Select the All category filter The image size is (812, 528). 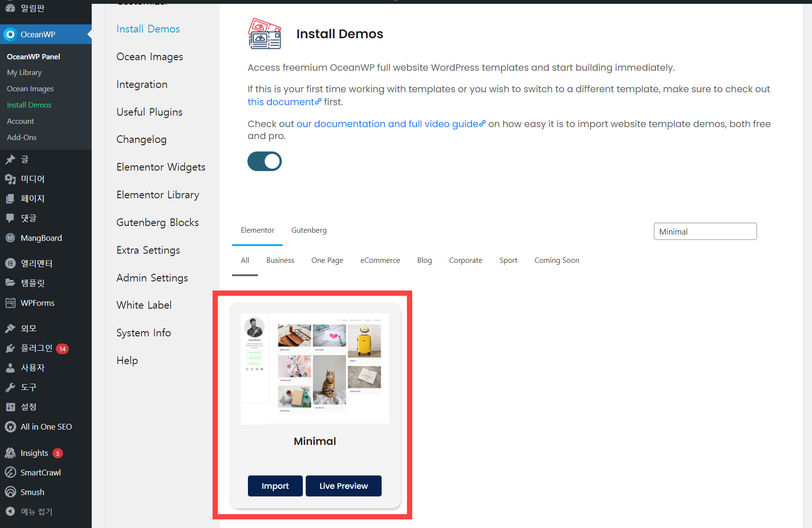pos(245,260)
